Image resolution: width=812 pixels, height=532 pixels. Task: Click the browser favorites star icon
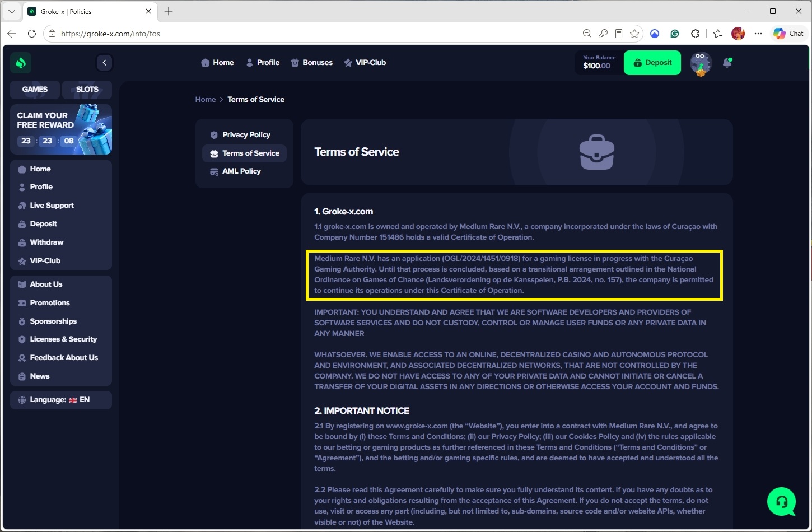(x=634, y=34)
